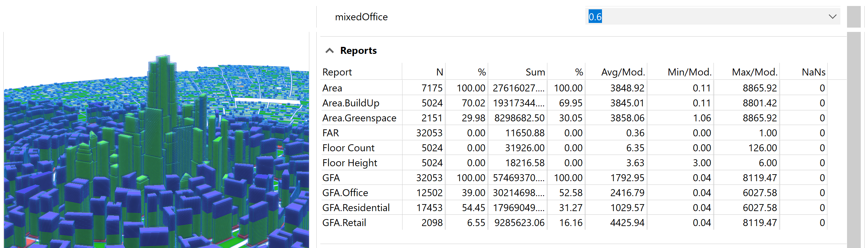The image size is (868, 248).
Task: Click the Reports section heading
Action: click(x=358, y=51)
